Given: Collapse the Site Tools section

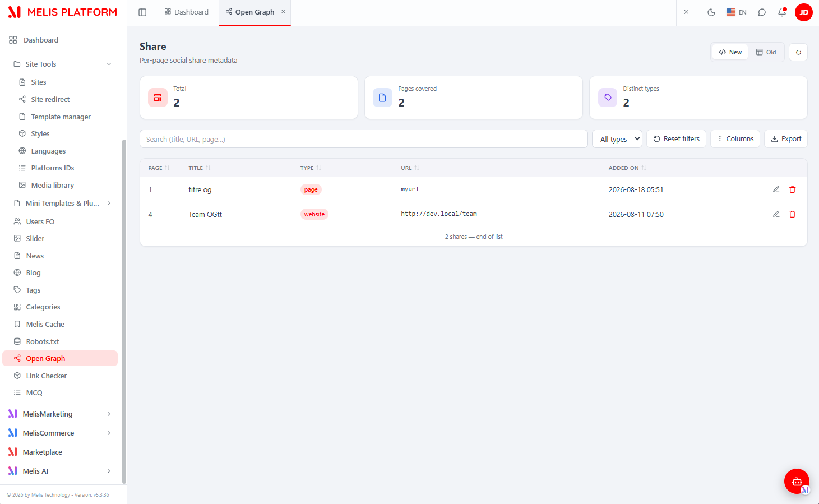Looking at the screenshot, I should (63, 64).
